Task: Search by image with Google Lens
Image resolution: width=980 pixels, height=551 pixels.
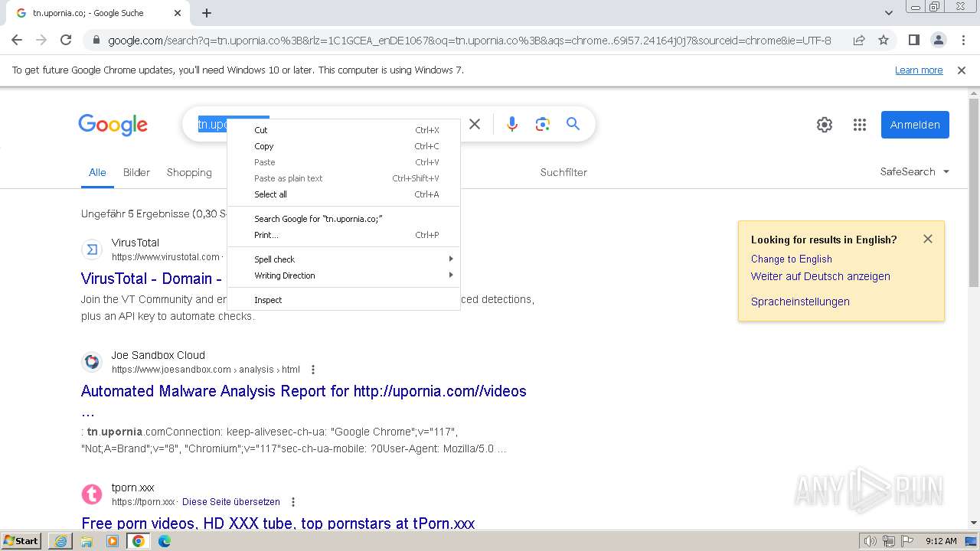Action: click(543, 124)
